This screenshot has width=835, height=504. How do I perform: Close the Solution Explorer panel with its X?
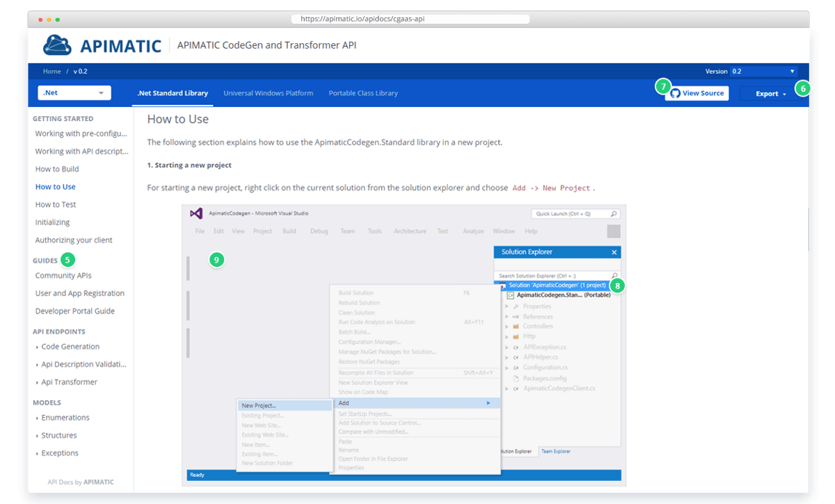[614, 252]
